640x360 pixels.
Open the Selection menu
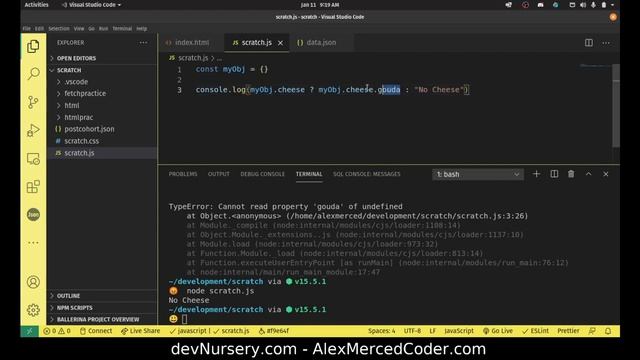click(x=59, y=29)
